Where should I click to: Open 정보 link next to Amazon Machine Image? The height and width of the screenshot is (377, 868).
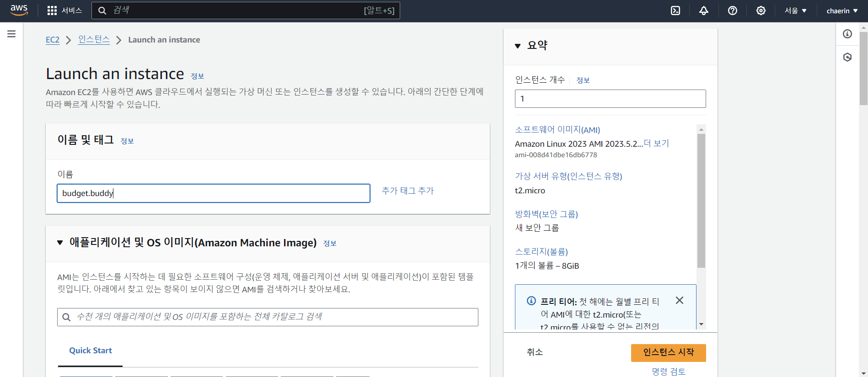[x=330, y=244]
